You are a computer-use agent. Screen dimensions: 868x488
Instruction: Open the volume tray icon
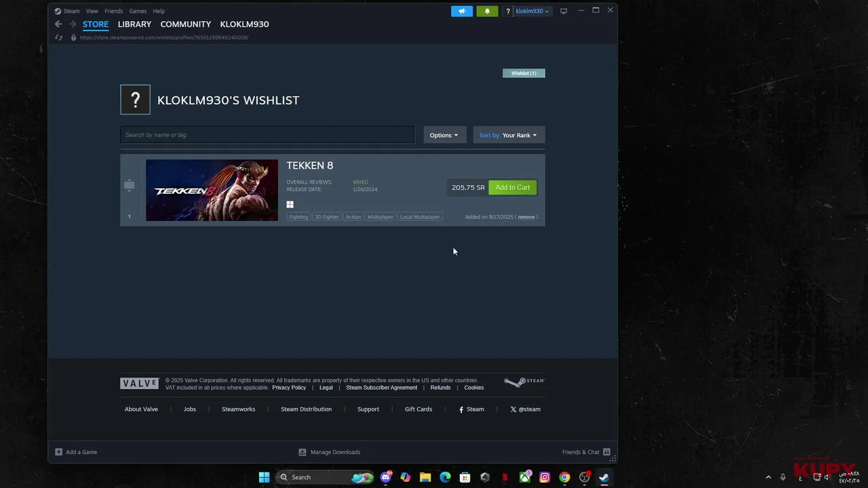point(827,477)
